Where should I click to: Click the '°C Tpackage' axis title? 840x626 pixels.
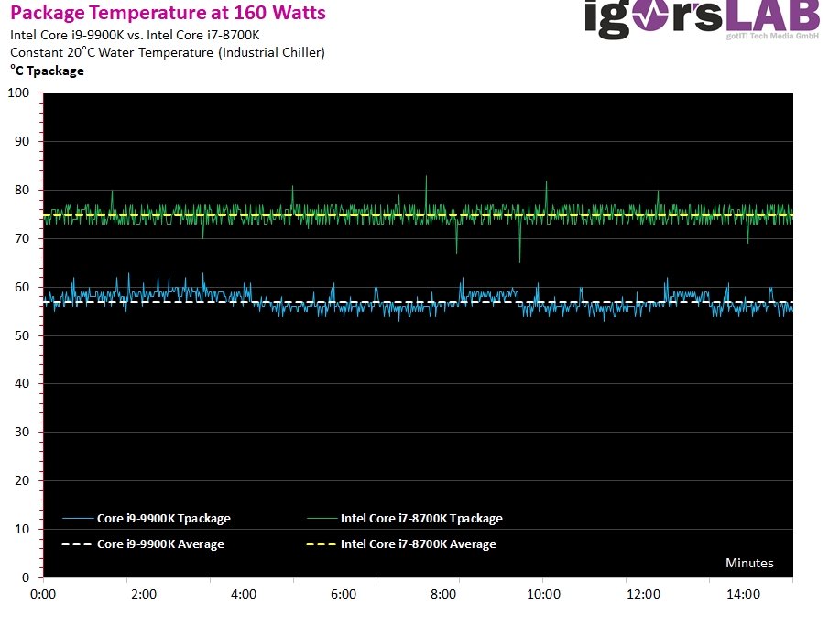point(47,71)
